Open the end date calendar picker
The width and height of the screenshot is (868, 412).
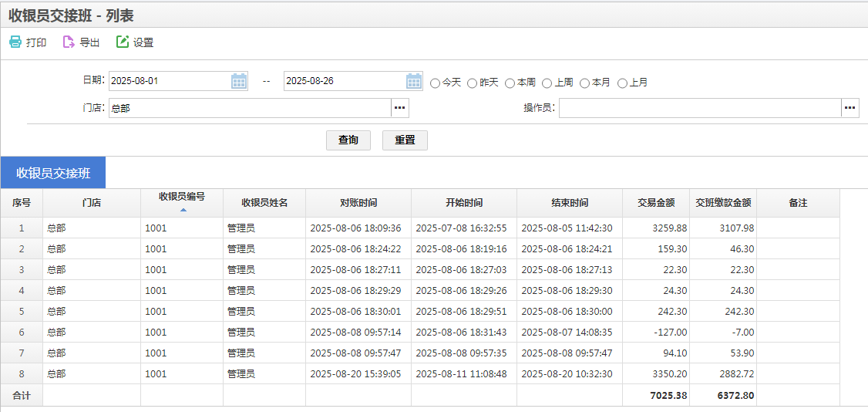pyautogui.click(x=414, y=81)
